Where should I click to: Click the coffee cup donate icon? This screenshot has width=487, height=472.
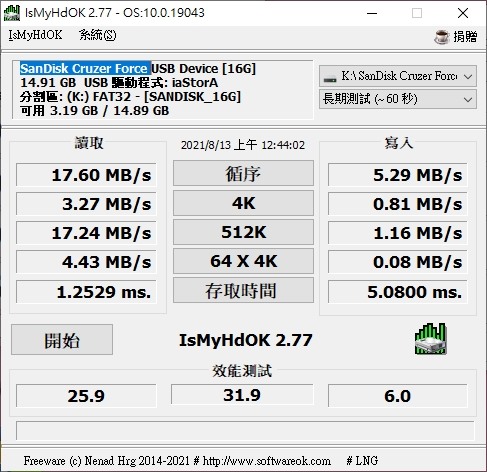[x=442, y=37]
